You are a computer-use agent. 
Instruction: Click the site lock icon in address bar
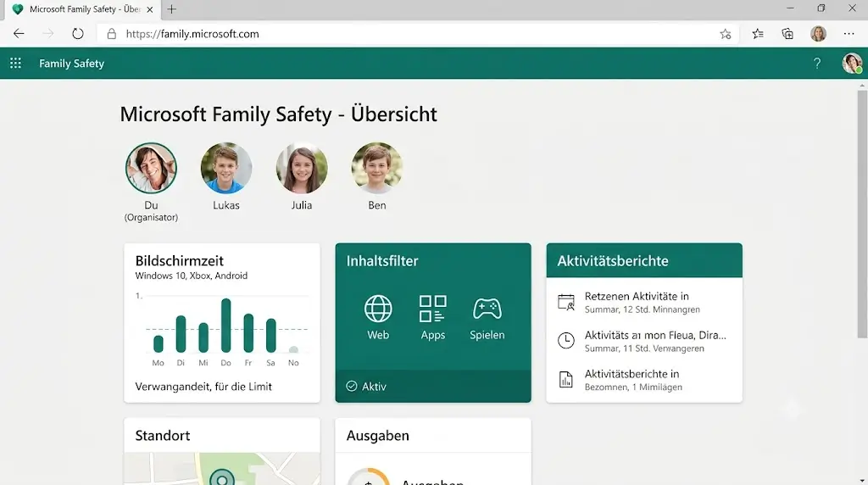pyautogui.click(x=111, y=34)
